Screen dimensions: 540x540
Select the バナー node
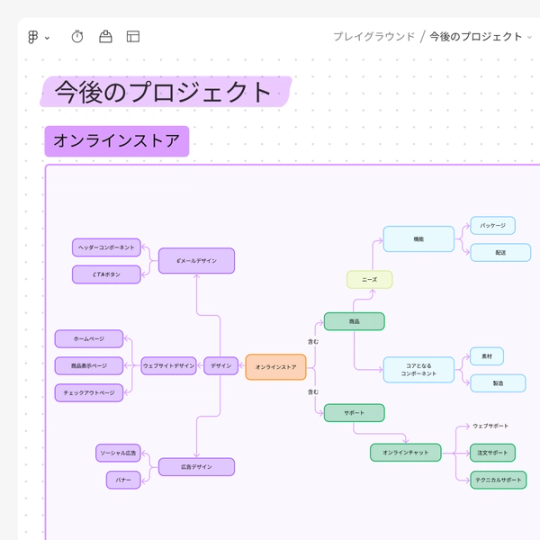(x=123, y=480)
